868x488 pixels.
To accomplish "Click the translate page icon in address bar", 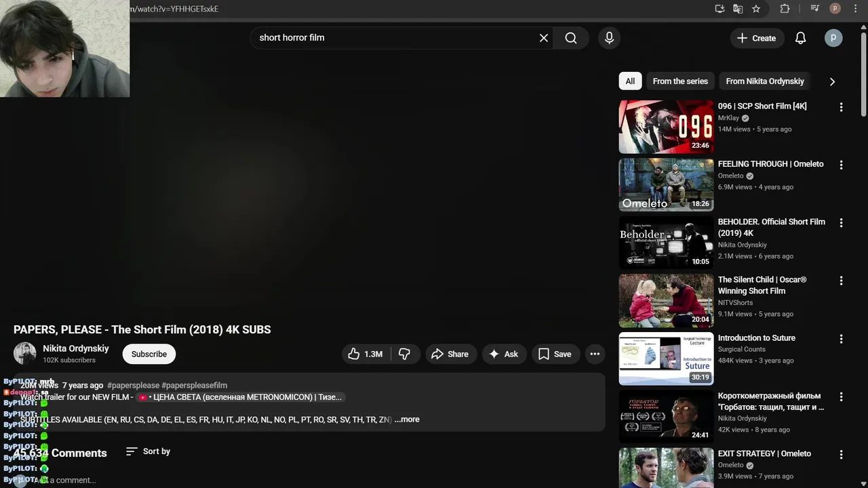I will [x=738, y=9].
